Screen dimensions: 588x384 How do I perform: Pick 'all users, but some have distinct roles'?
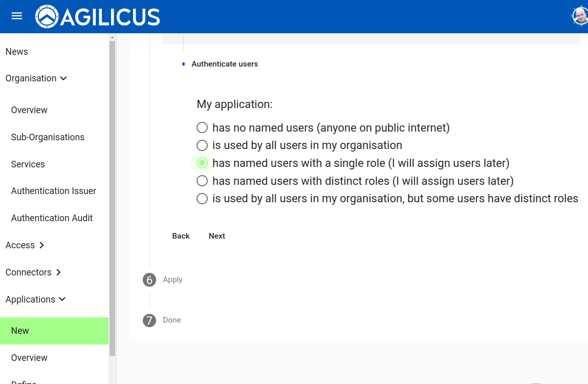point(202,199)
